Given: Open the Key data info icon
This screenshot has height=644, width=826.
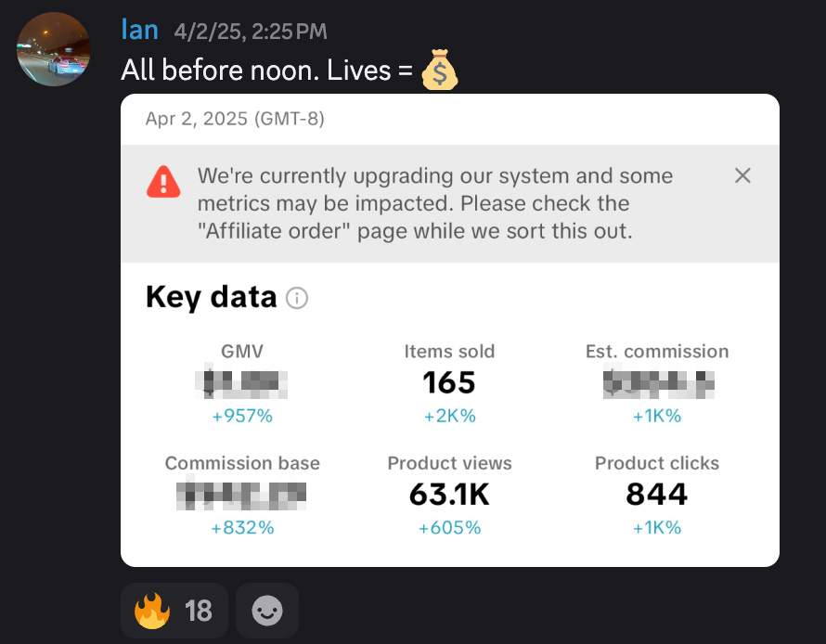Looking at the screenshot, I should 297,298.
